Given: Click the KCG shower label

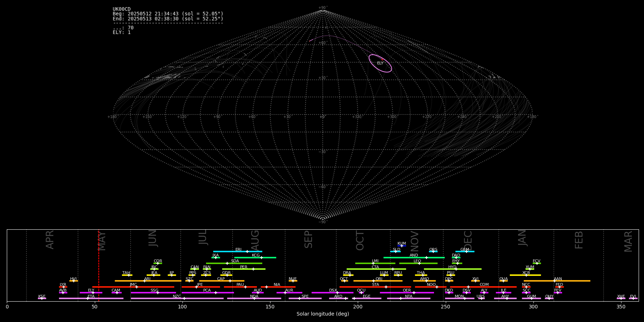Looking at the screenshot, I should (256, 255).
